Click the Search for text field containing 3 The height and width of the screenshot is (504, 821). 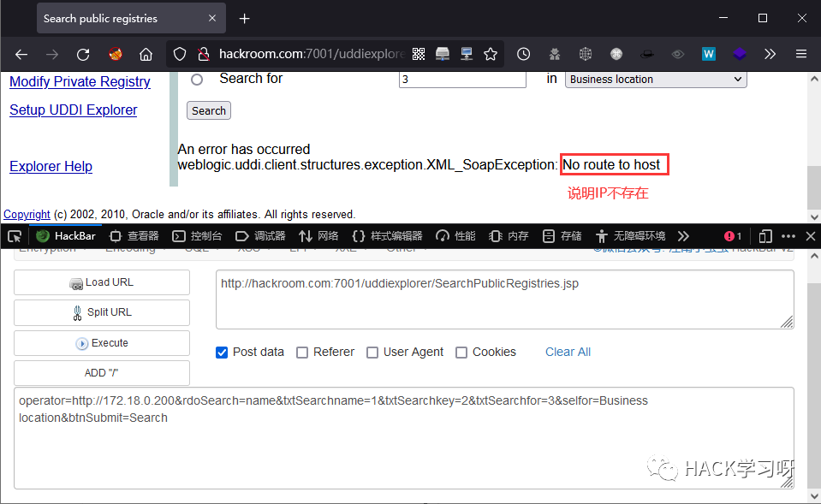click(462, 80)
